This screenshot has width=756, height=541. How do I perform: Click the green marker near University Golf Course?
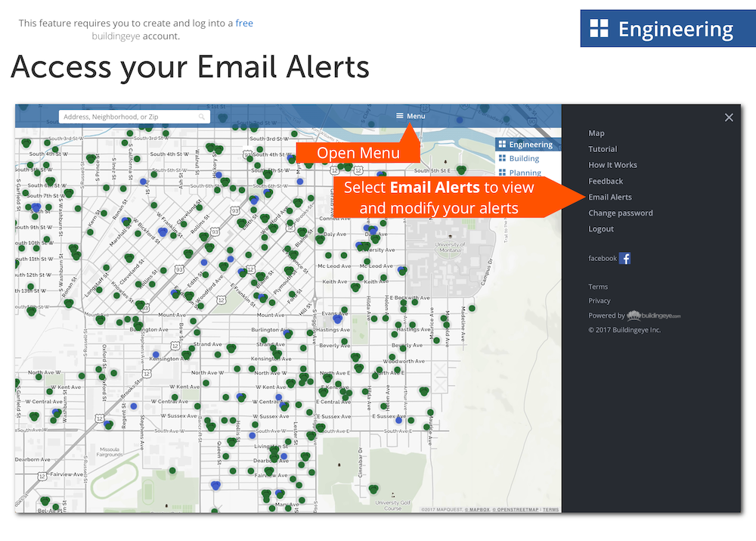373,490
